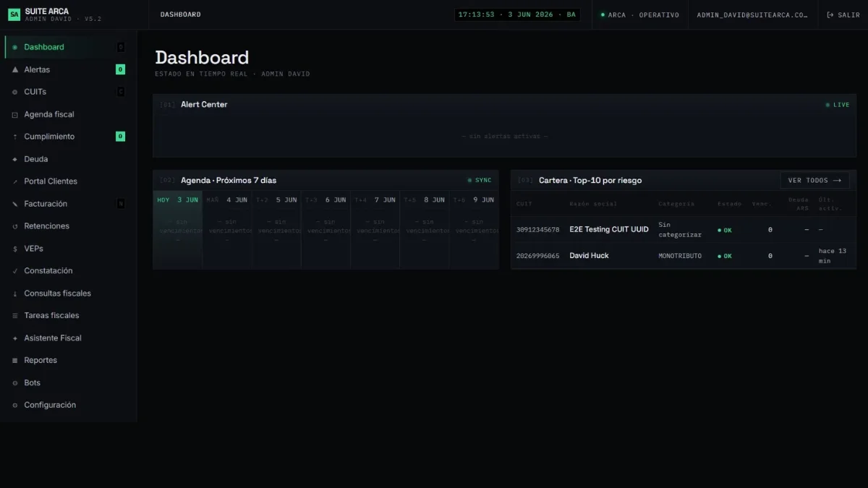Click the Deuda diamond icon in sidebar
The width and height of the screenshot is (868, 488).
pos(15,159)
